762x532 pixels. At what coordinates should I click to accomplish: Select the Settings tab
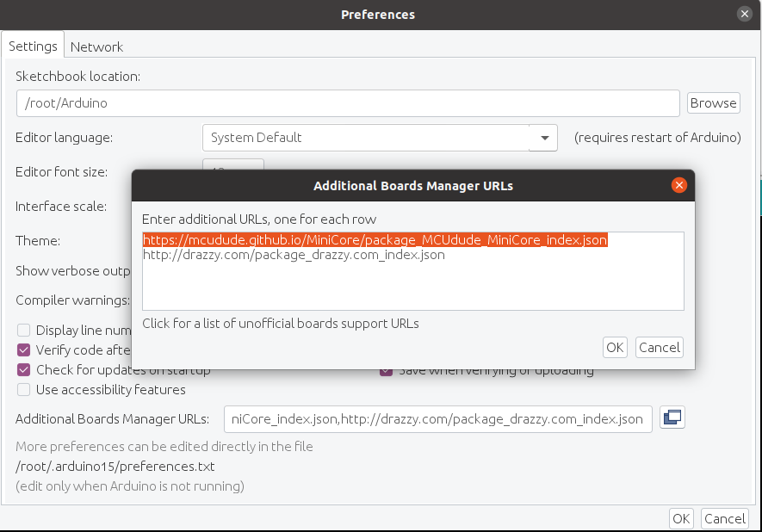pyautogui.click(x=33, y=46)
